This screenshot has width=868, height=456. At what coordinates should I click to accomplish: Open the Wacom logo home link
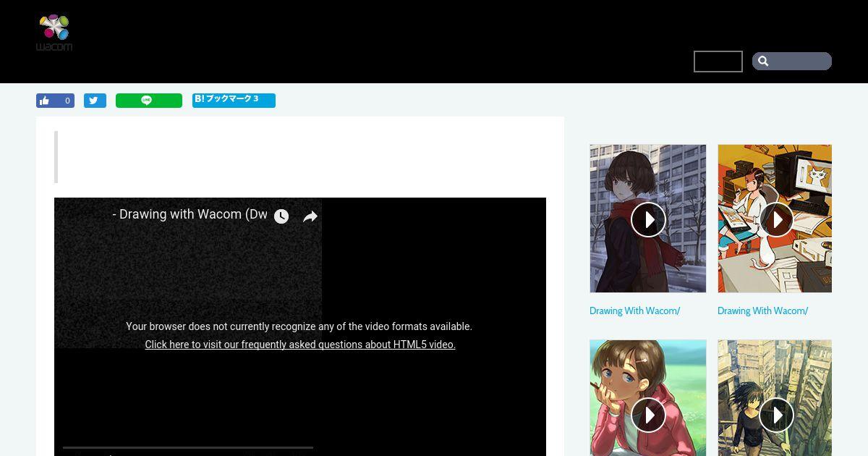point(54,33)
